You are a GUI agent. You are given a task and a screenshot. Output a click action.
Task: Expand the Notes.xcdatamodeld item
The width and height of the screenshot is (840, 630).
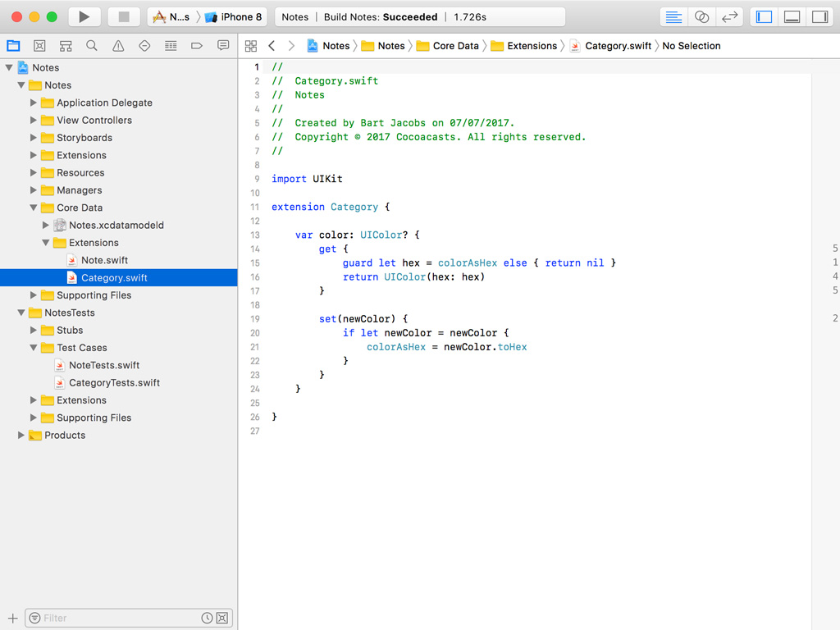(x=45, y=225)
